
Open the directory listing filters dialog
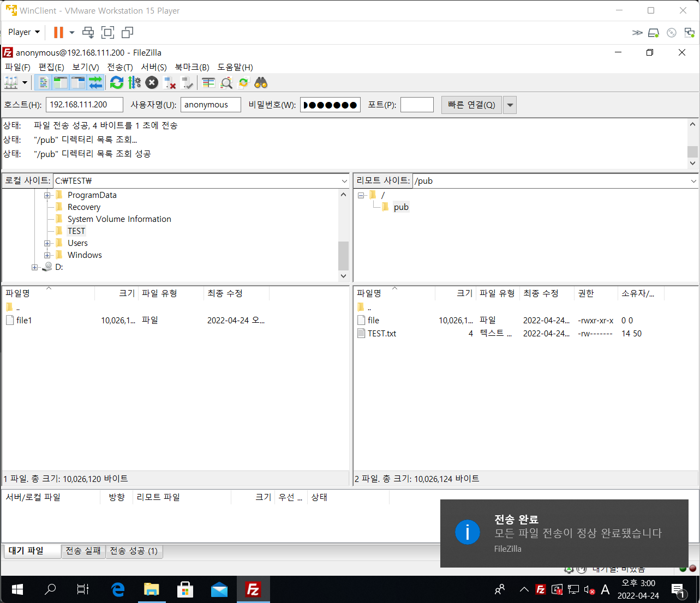(x=208, y=83)
